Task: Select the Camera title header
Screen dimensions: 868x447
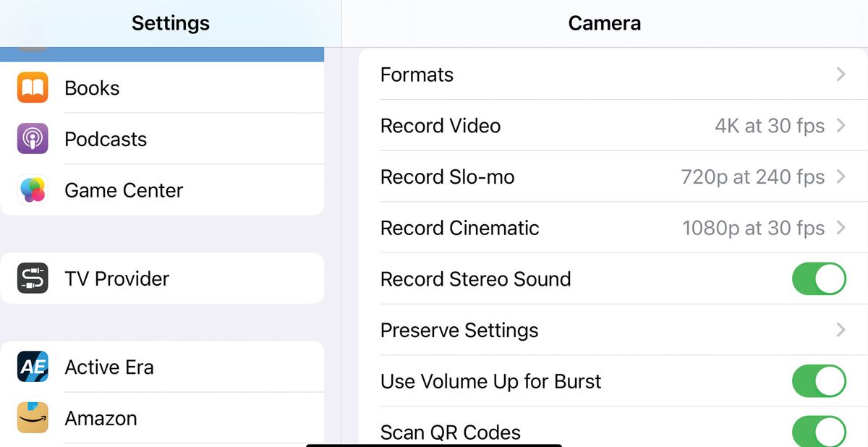Action: [604, 22]
